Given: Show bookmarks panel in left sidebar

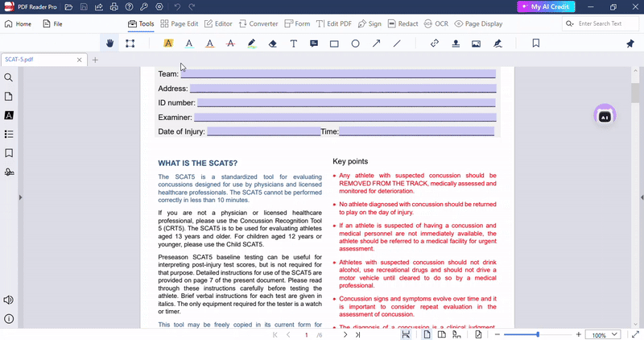Looking at the screenshot, I should point(9,153).
